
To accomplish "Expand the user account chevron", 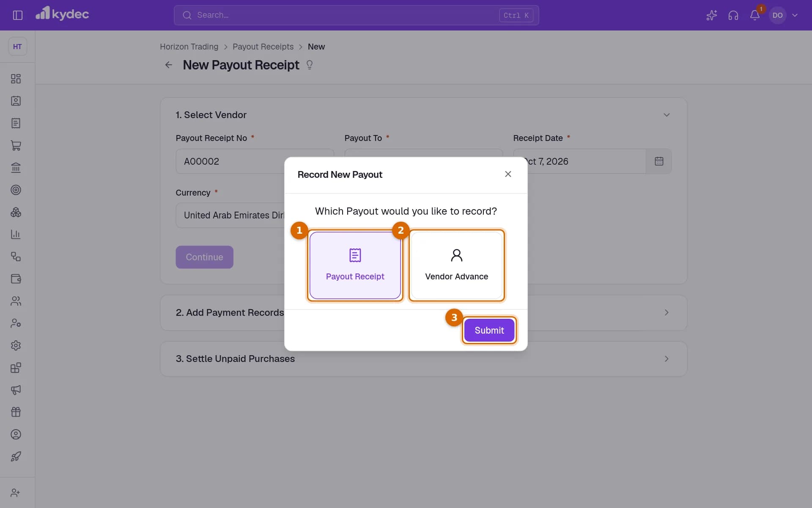I will (x=795, y=15).
